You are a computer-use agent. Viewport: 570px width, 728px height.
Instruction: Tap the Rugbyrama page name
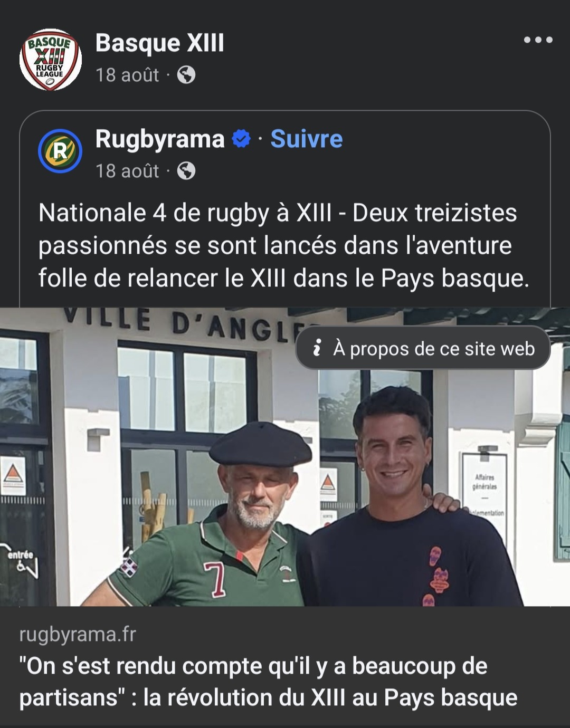(x=160, y=139)
